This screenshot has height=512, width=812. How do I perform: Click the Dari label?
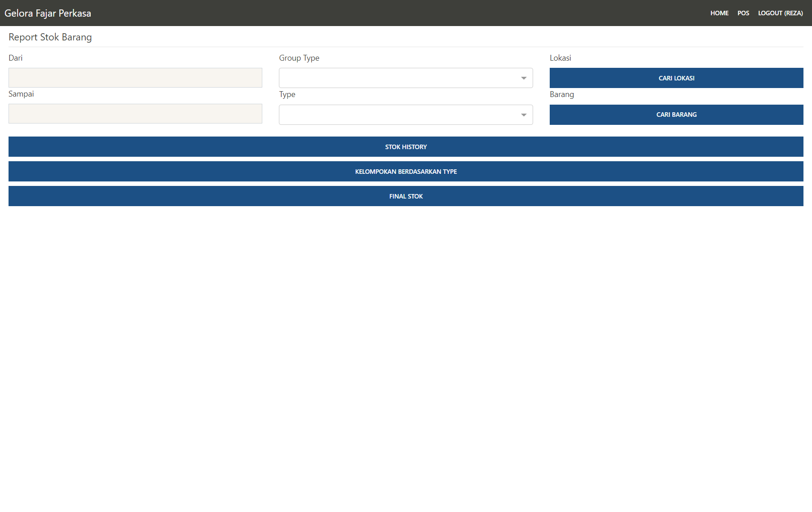[16, 58]
